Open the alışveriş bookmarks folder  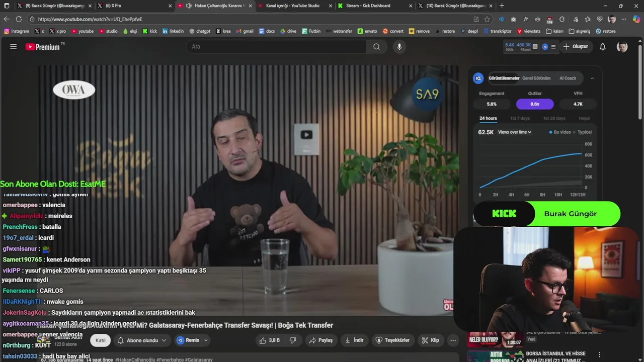click(580, 31)
